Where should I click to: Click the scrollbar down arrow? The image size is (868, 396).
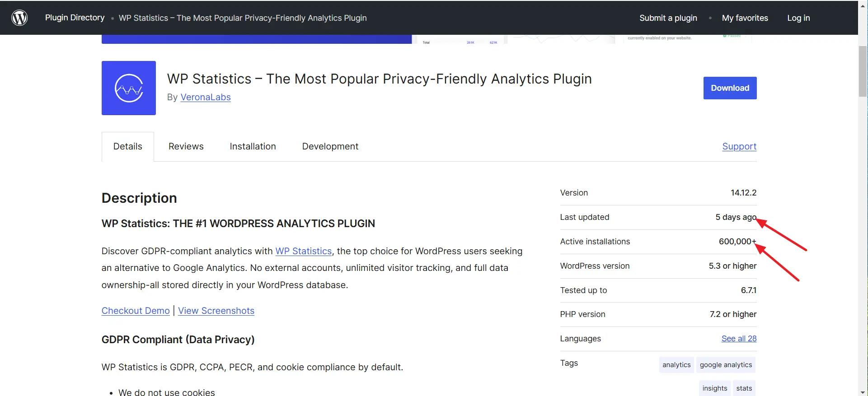(863, 392)
